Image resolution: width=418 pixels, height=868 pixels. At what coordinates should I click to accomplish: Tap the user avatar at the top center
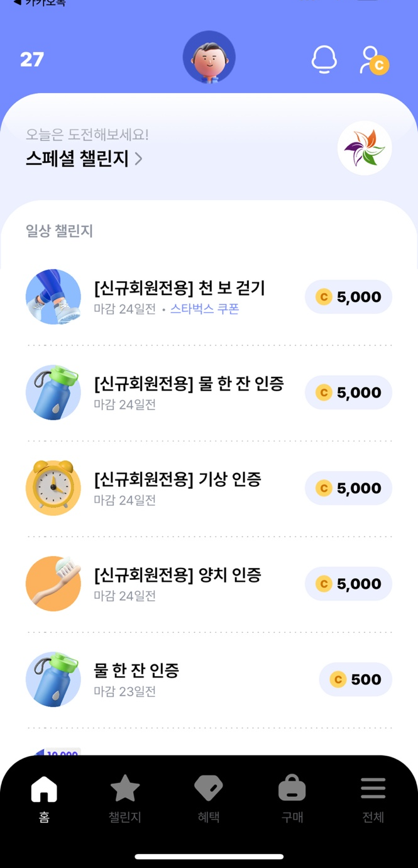pyautogui.click(x=209, y=57)
